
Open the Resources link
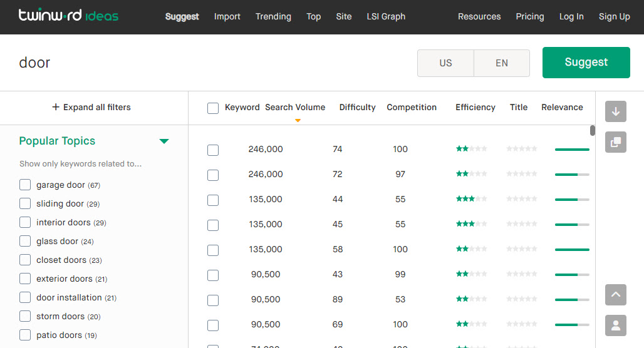point(479,16)
